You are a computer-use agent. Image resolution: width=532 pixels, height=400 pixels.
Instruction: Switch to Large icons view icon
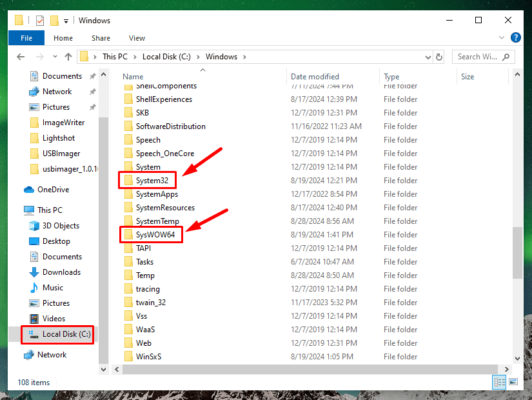(x=513, y=382)
